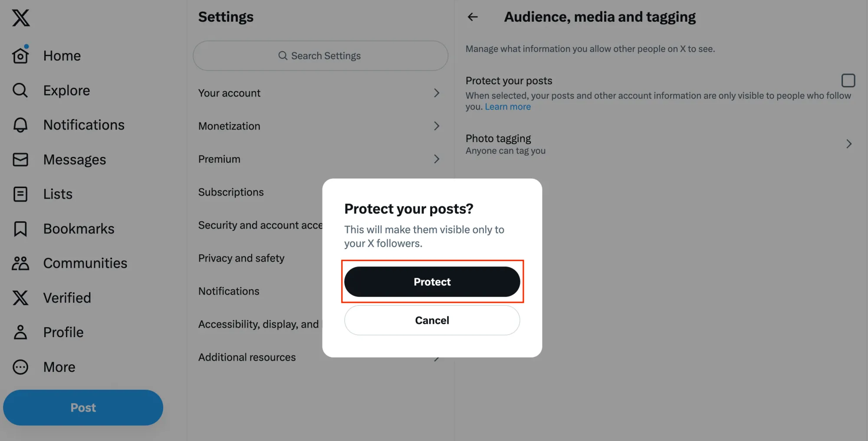This screenshot has height=441, width=868.
Task: Open the Learn more link
Action: 508,106
